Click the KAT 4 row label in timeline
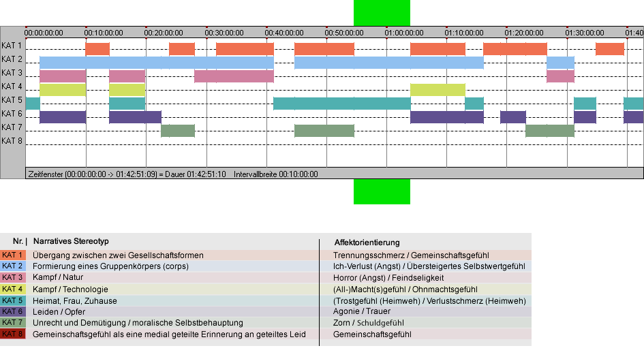Image resolution: width=644 pixels, height=361 pixels. (x=12, y=87)
